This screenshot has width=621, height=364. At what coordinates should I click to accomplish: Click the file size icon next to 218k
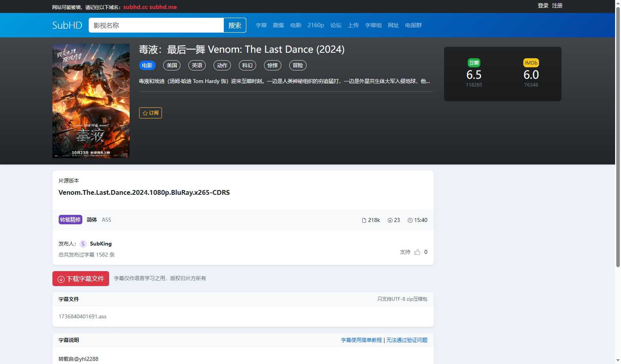[x=364, y=220]
